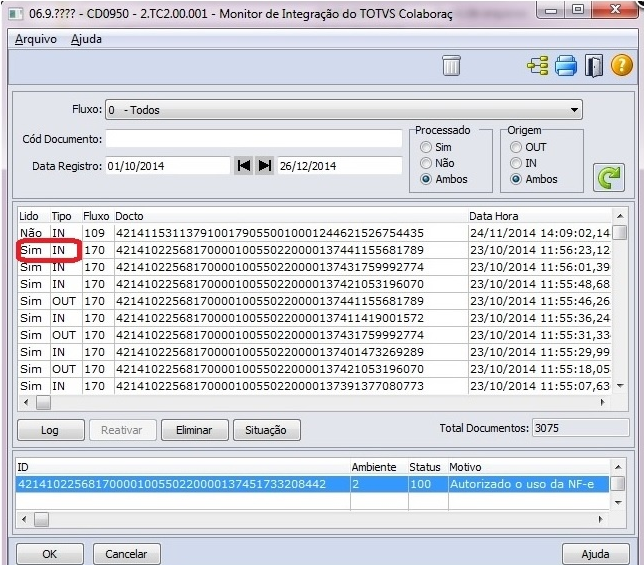Screen dimensions: 644x566
Task: Select highlighted ID row ending 733208442
Action: click(312, 484)
